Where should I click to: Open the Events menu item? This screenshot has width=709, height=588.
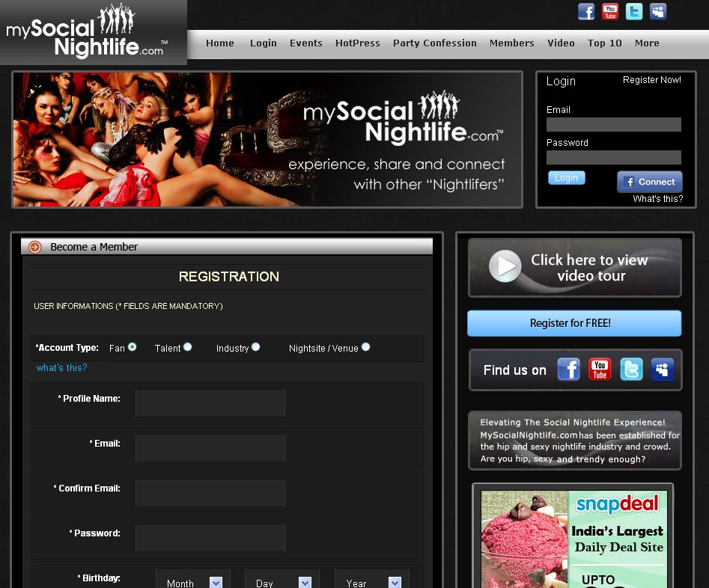(x=306, y=43)
